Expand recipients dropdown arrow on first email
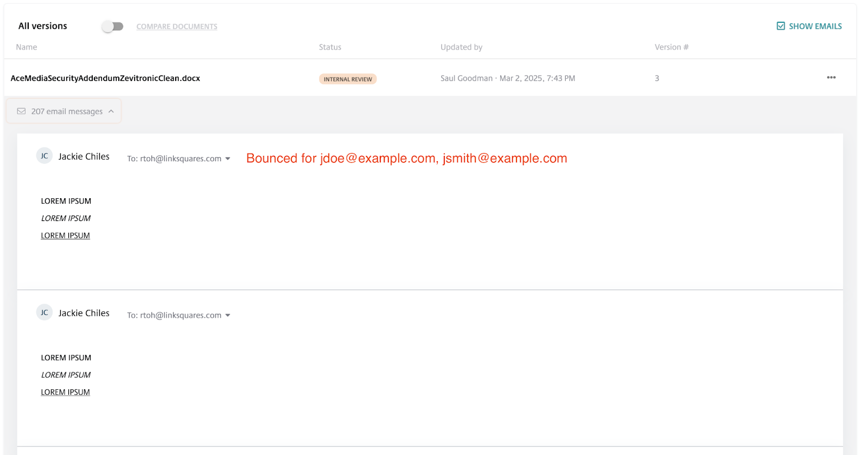Viewport: 868px width, 455px height. pyautogui.click(x=228, y=159)
